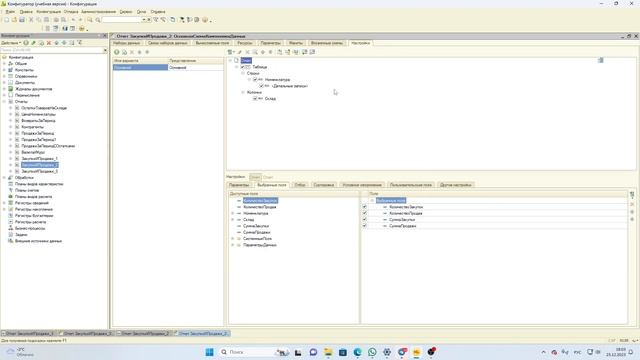Open Другие настройки tab
The image size is (640, 360).
point(456,185)
